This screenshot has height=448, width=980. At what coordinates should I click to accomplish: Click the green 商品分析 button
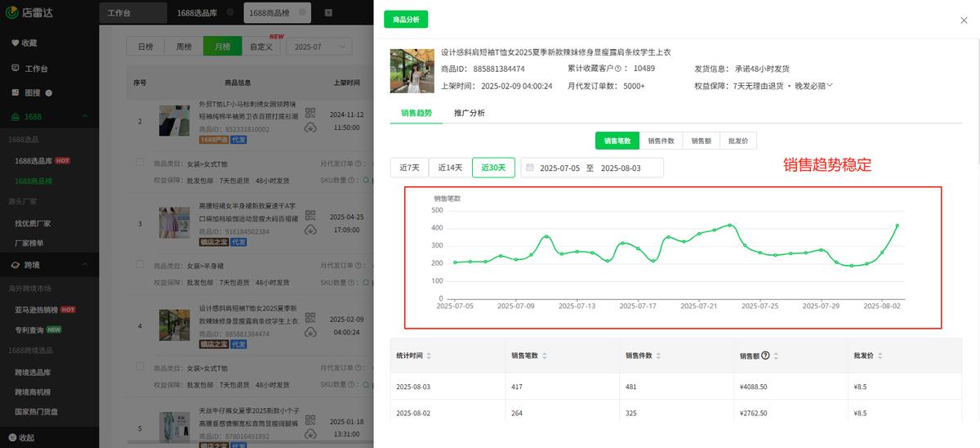406,20
